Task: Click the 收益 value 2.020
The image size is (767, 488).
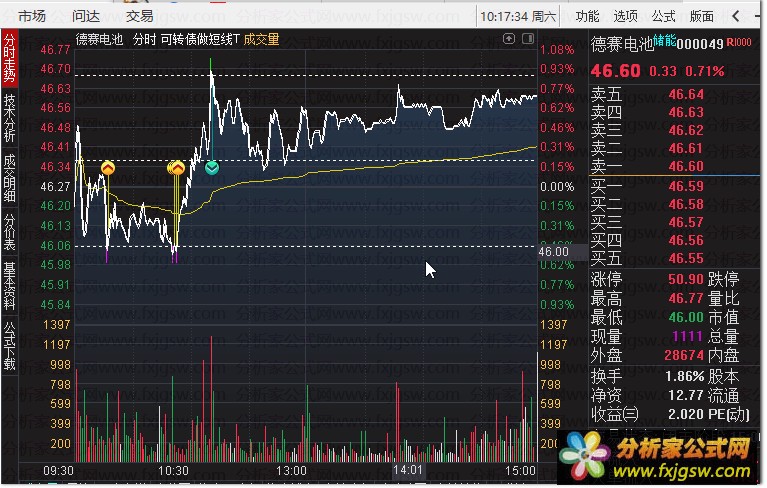Action: (x=686, y=415)
